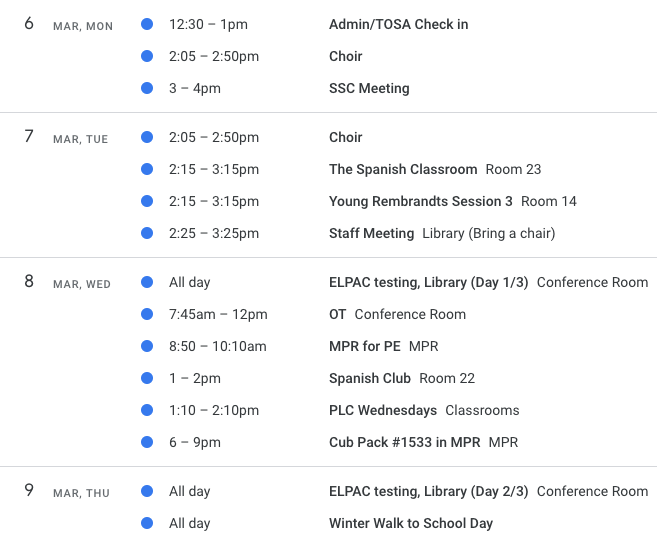The height and width of the screenshot is (540, 657).
Task: Open Monday's Choir event at 2:05
Action: [x=345, y=56]
